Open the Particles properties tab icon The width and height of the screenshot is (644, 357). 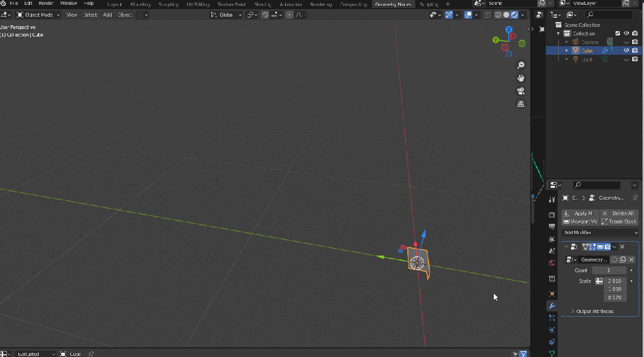click(552, 318)
